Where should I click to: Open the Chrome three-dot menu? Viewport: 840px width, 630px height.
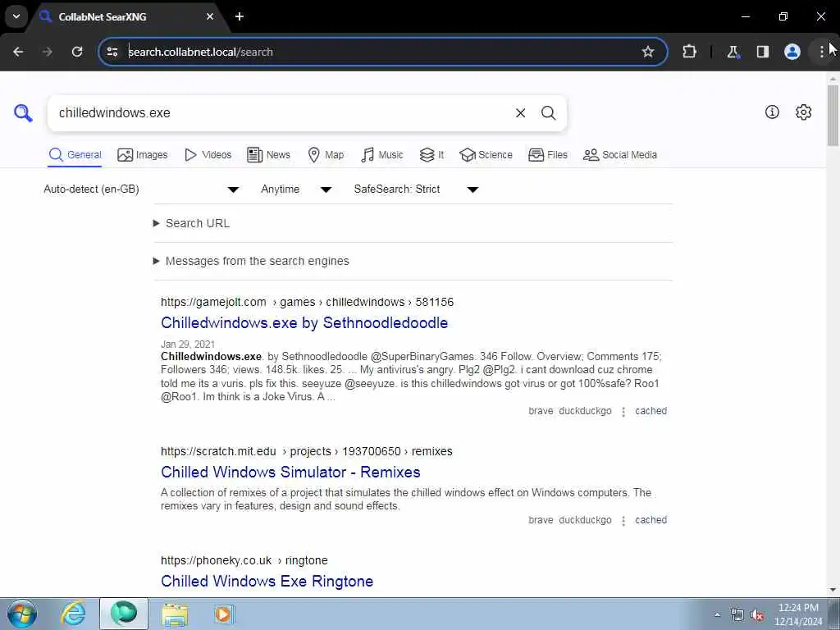821,52
